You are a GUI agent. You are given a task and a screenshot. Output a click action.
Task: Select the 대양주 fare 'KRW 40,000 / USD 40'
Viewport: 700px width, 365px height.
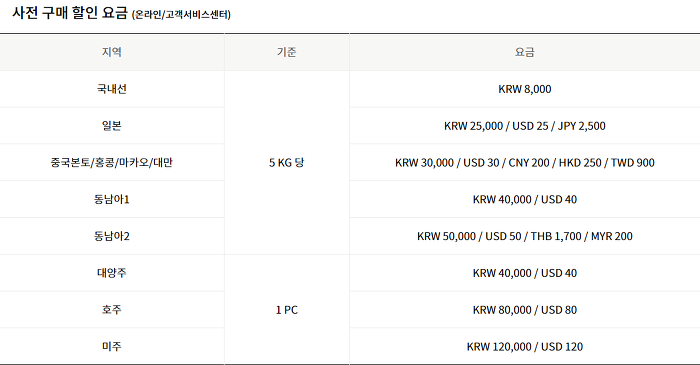click(x=525, y=273)
